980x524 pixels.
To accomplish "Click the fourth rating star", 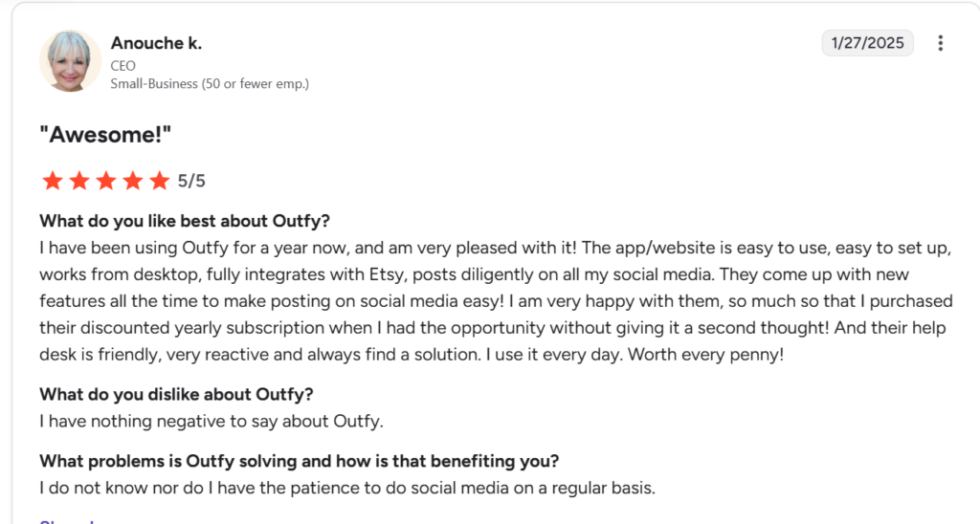I will [x=132, y=181].
